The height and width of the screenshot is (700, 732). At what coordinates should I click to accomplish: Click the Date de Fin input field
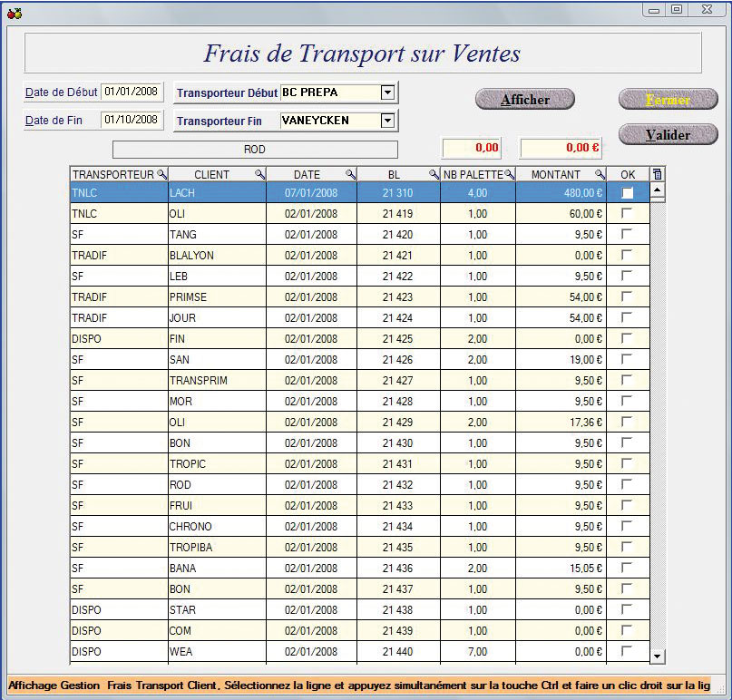coord(132,120)
